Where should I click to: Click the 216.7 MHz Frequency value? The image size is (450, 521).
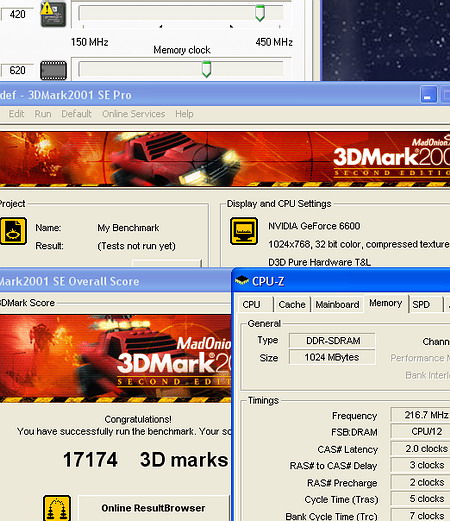420,415
